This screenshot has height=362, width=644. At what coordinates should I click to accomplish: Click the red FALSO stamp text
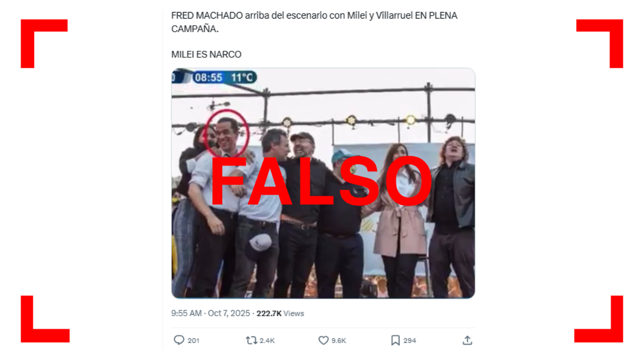pyautogui.click(x=321, y=183)
